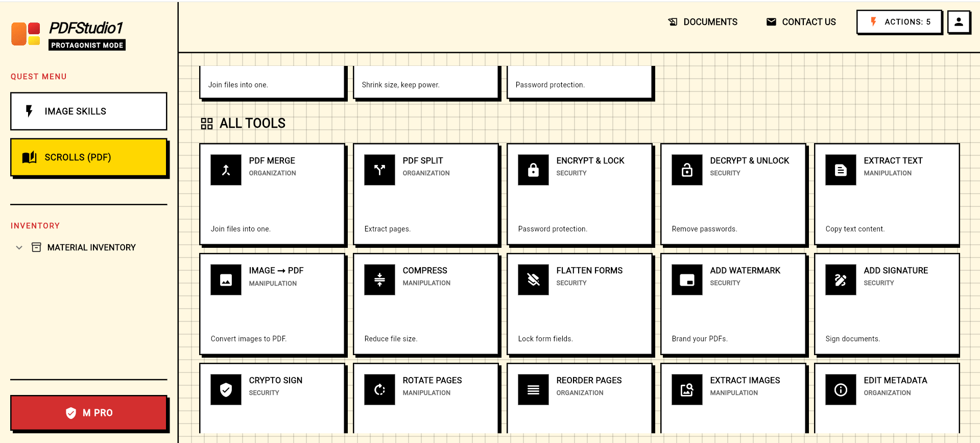980x443 pixels.
Task: Click 'Remove passwords.' text
Action: pyautogui.click(x=705, y=229)
